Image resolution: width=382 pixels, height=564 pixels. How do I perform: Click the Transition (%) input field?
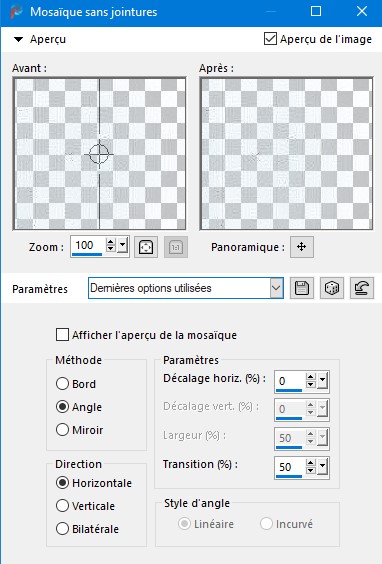pos(290,467)
